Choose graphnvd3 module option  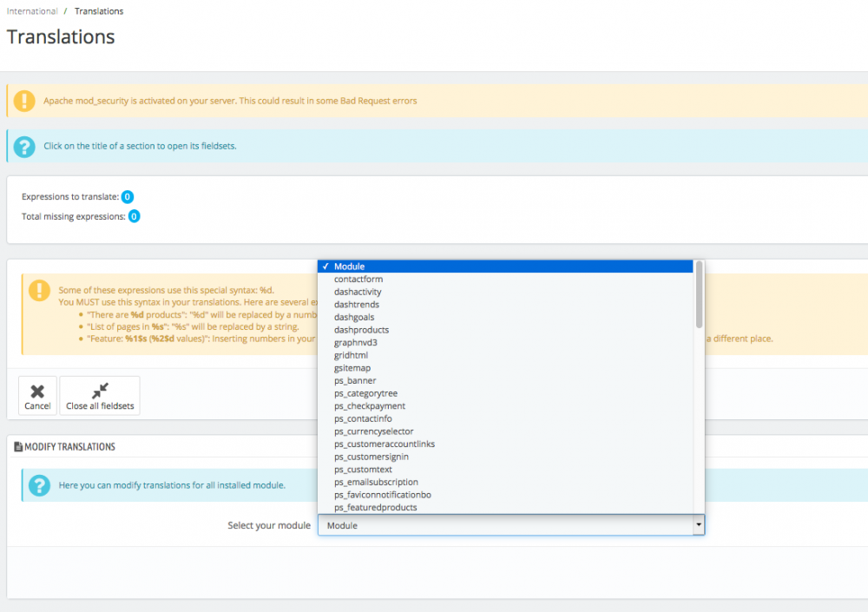[x=505, y=343]
